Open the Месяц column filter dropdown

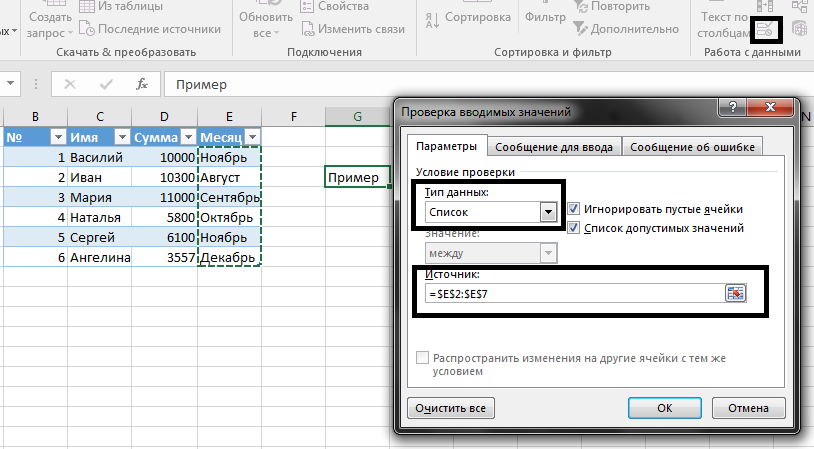point(252,137)
